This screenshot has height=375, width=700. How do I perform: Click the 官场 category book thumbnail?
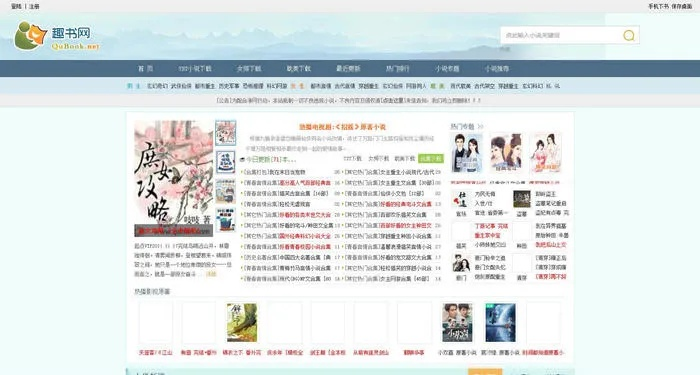(461, 199)
